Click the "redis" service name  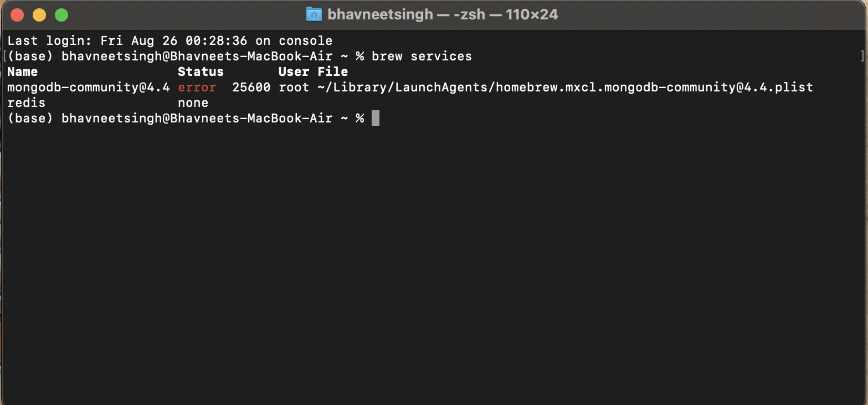(27, 102)
